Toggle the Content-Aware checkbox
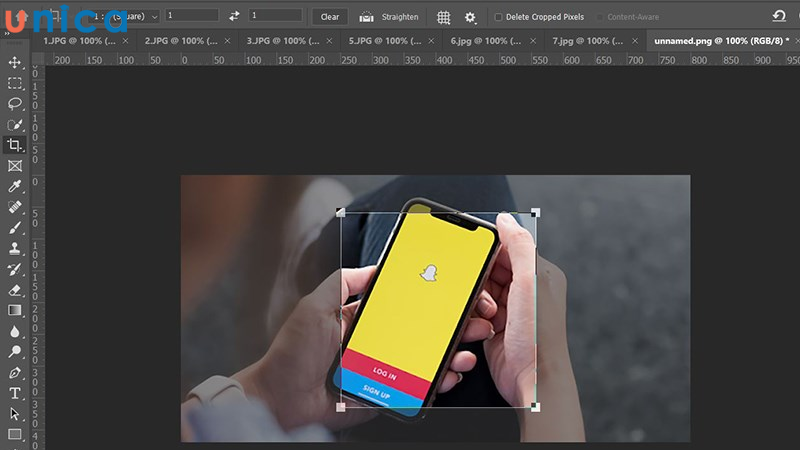This screenshot has width=800, height=450. click(x=600, y=17)
